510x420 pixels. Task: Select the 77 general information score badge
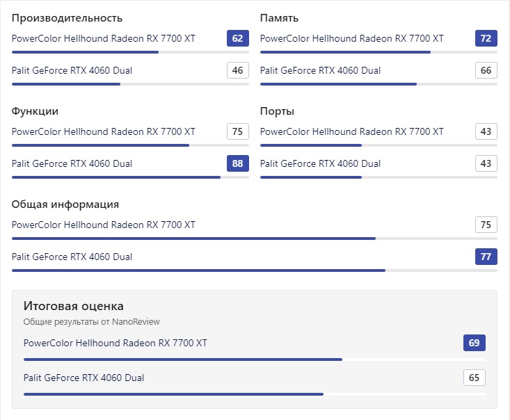point(486,257)
